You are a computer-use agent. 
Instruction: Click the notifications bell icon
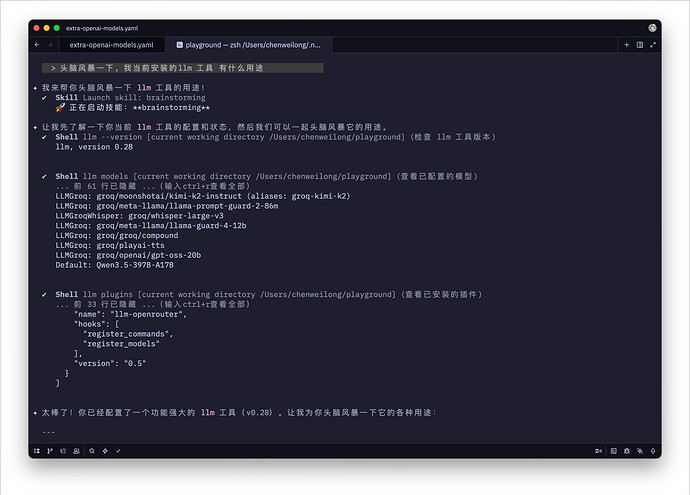coord(653,451)
